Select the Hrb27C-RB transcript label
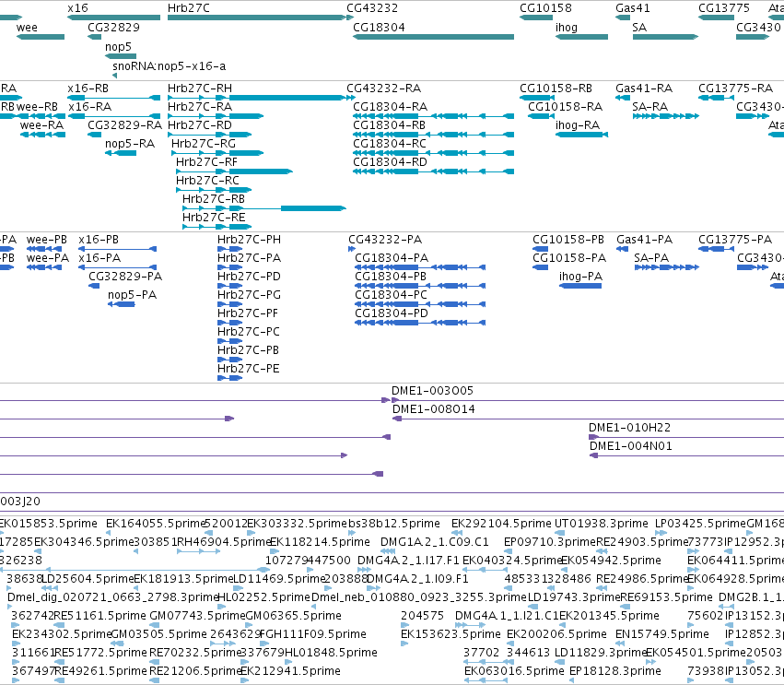This screenshot has height=685, width=784. 214,199
